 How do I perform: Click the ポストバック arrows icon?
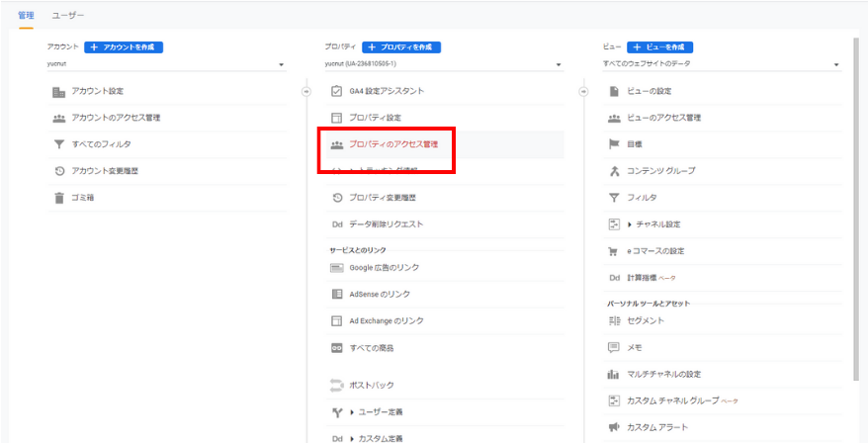336,385
